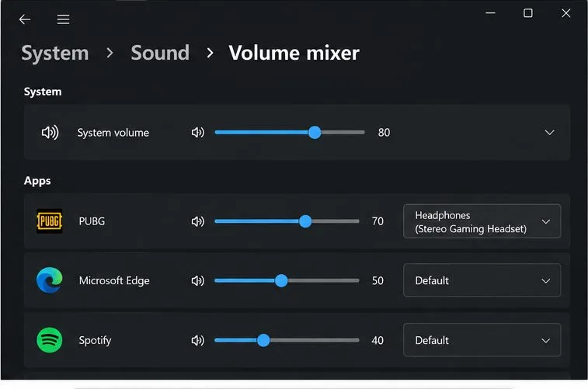Maximize the Settings window
The height and width of the screenshot is (389, 588).
click(528, 13)
